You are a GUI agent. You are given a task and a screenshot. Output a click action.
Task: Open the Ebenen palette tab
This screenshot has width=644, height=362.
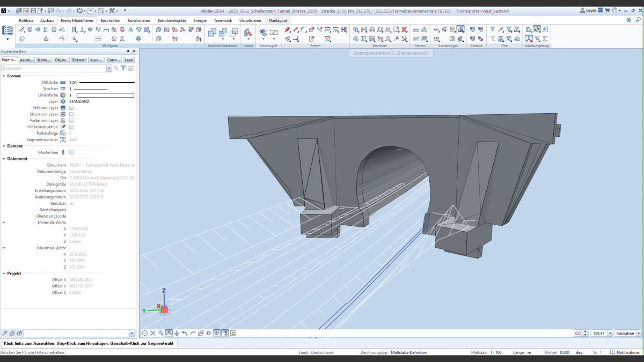(x=79, y=60)
